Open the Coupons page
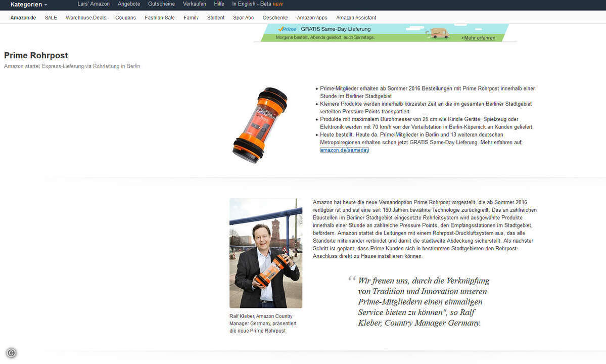The width and height of the screenshot is (606, 364). (x=126, y=18)
